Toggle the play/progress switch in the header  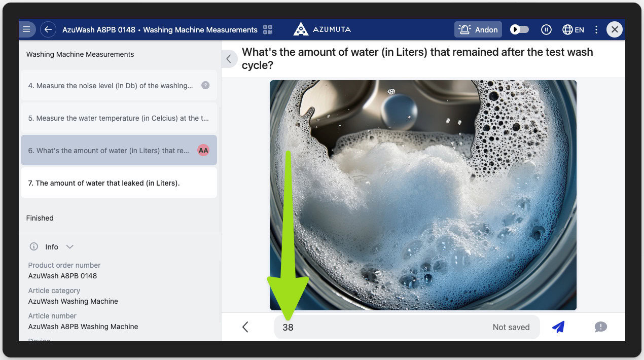pyautogui.click(x=519, y=29)
